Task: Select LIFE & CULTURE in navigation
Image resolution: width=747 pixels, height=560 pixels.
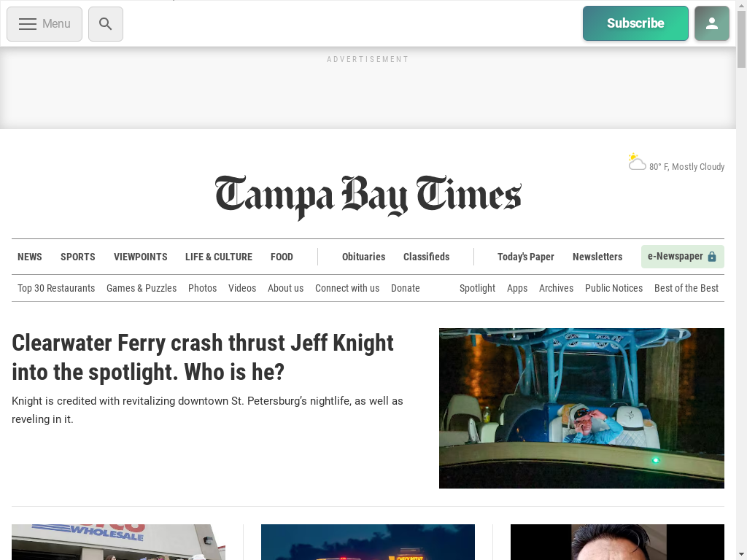Action: (x=219, y=257)
